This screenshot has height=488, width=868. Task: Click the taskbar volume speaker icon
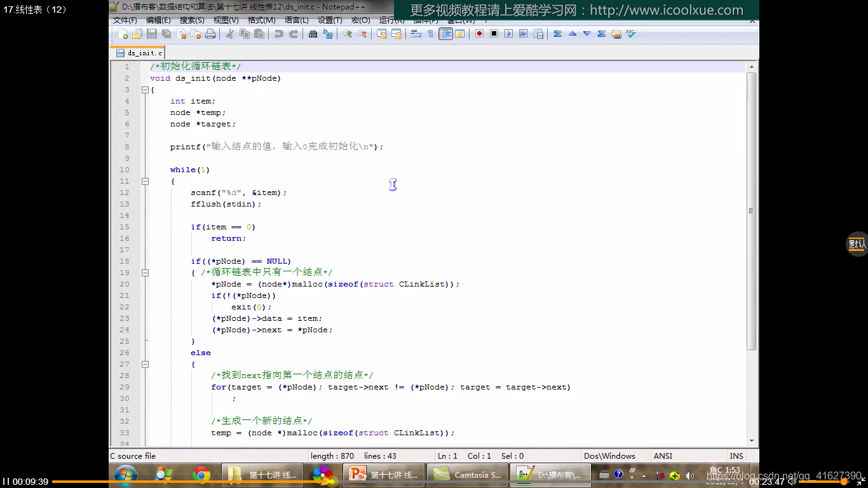pyautogui.click(x=689, y=475)
